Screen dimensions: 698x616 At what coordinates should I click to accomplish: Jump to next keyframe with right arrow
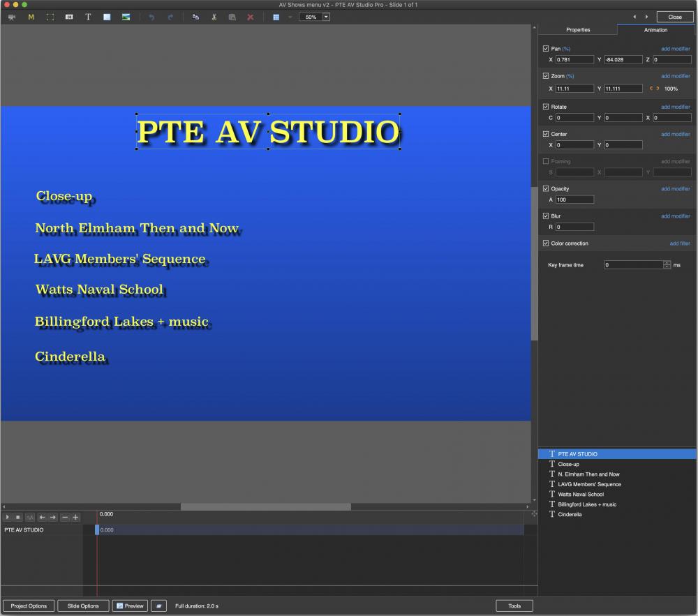point(53,517)
